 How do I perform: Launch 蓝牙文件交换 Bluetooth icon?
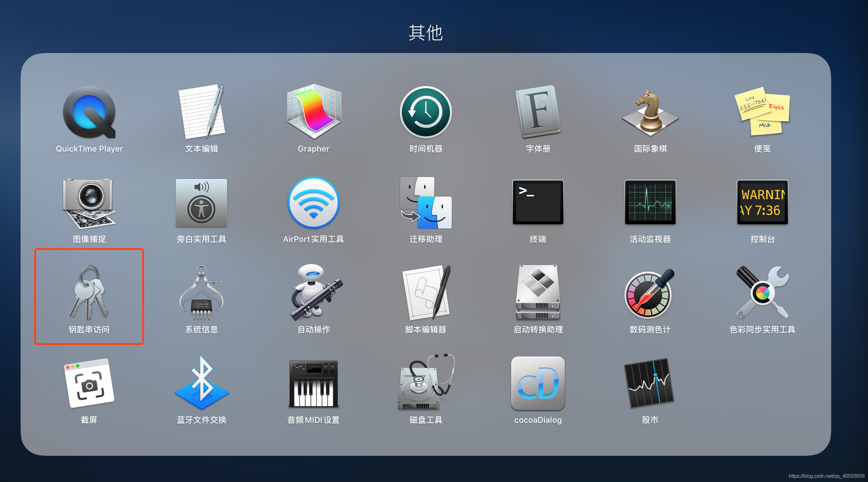(x=201, y=383)
